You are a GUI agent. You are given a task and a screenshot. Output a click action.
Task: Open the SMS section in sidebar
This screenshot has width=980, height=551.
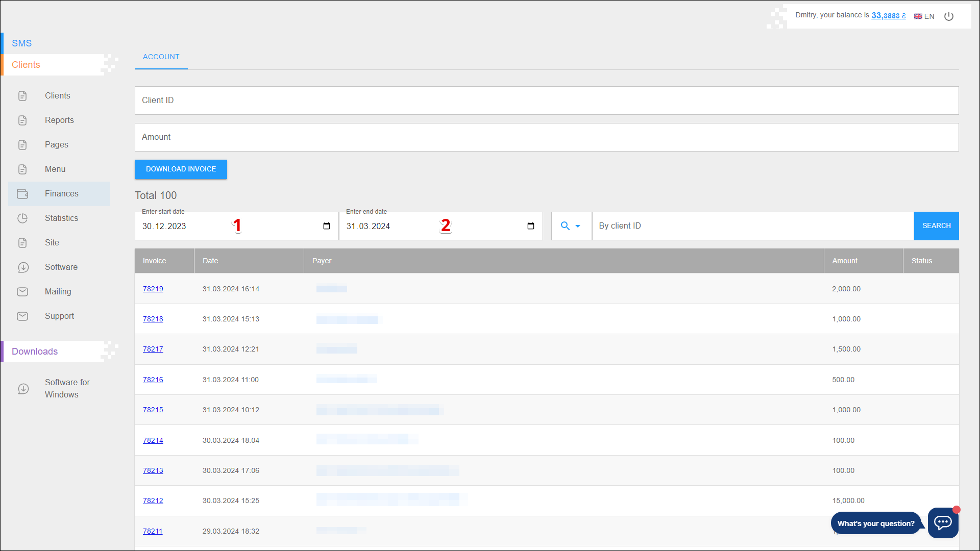click(22, 43)
